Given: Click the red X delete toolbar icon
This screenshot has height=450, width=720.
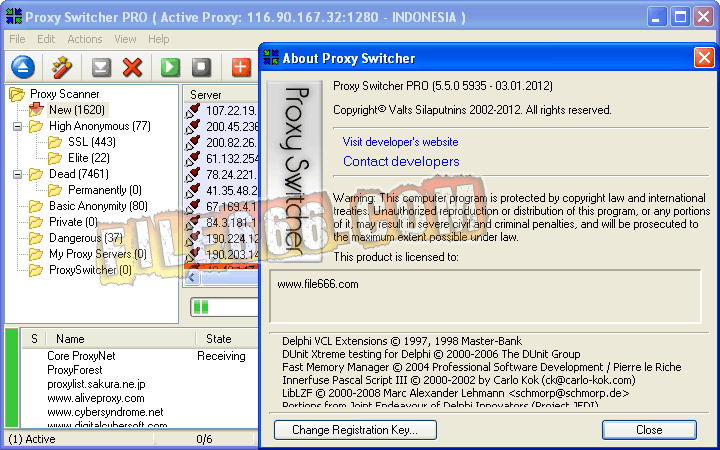Looking at the screenshot, I should pyautogui.click(x=132, y=68).
